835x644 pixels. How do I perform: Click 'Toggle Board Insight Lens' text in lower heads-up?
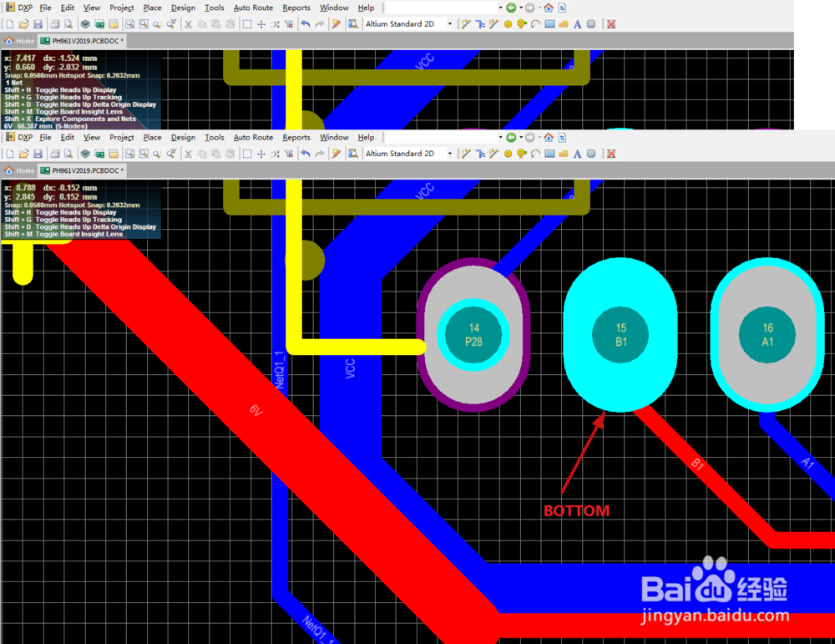[78, 235]
